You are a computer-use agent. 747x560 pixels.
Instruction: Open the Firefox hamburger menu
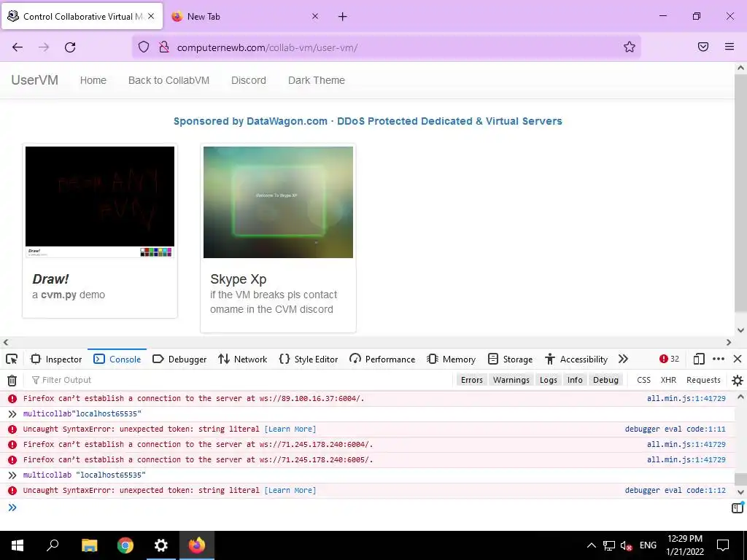(729, 47)
